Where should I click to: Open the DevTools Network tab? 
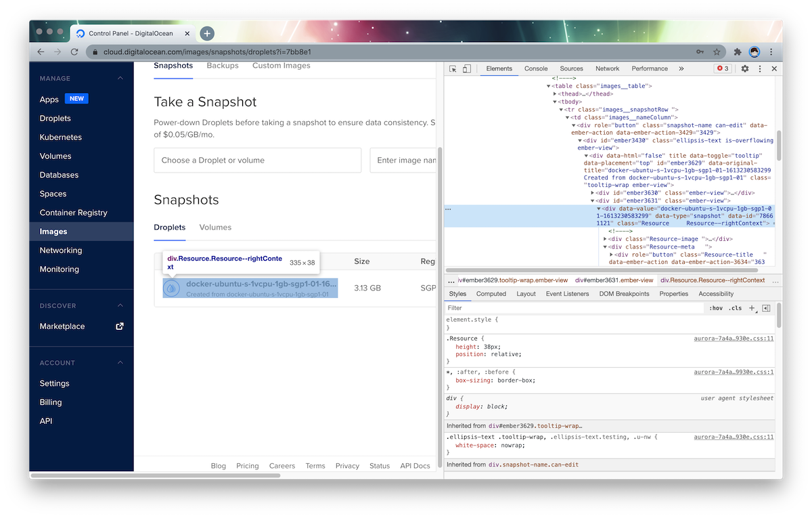pos(607,68)
